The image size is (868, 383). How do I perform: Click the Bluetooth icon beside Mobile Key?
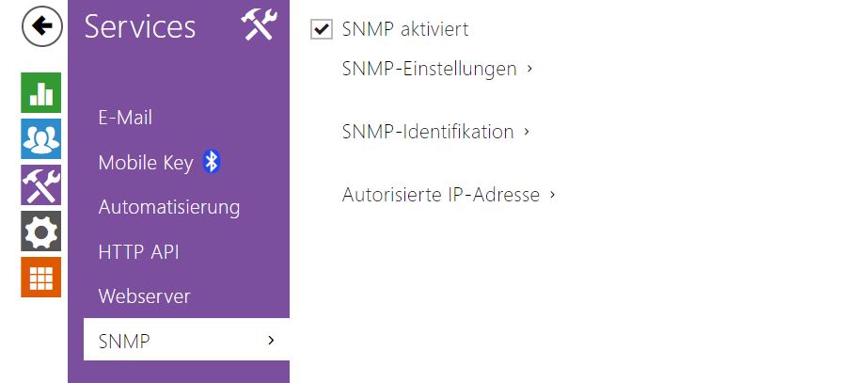[212, 162]
